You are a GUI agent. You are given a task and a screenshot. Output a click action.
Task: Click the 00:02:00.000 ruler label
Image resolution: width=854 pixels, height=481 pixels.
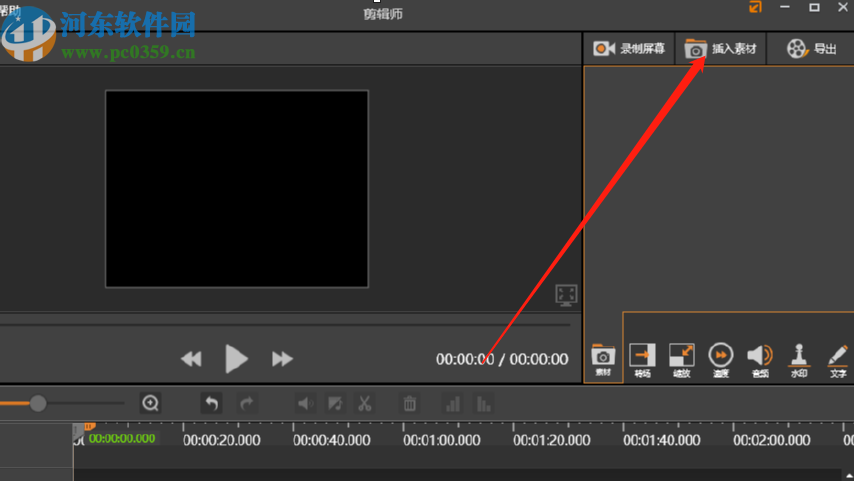[772, 440]
